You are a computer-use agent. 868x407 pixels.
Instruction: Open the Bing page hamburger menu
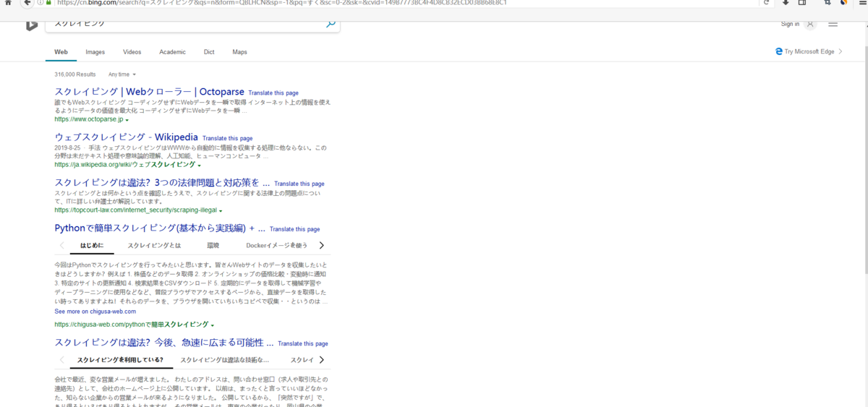point(833,24)
